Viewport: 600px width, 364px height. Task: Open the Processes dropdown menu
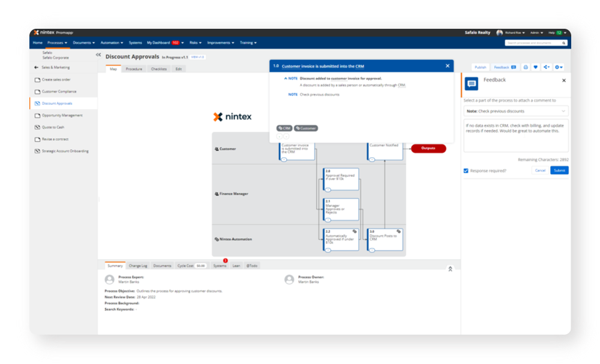point(57,43)
